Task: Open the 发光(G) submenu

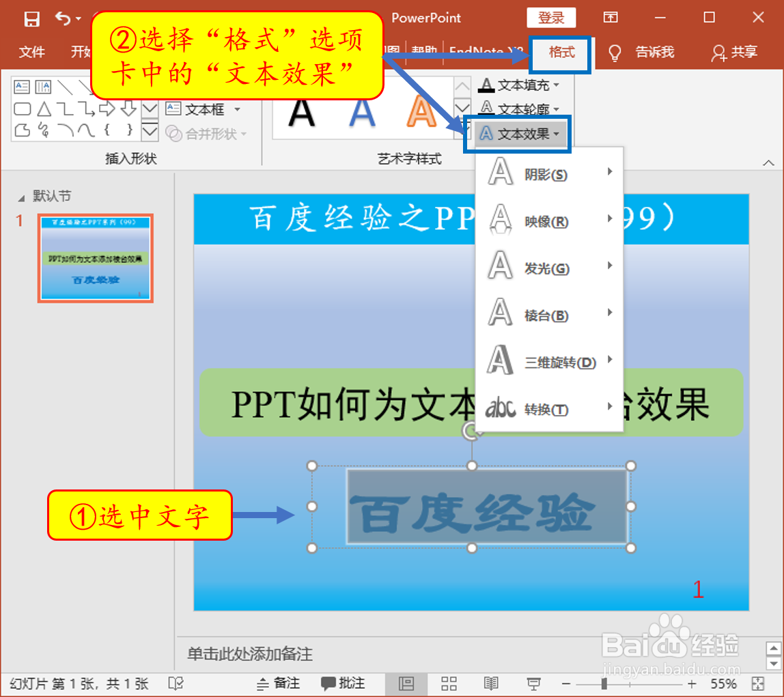Action: coord(550,268)
